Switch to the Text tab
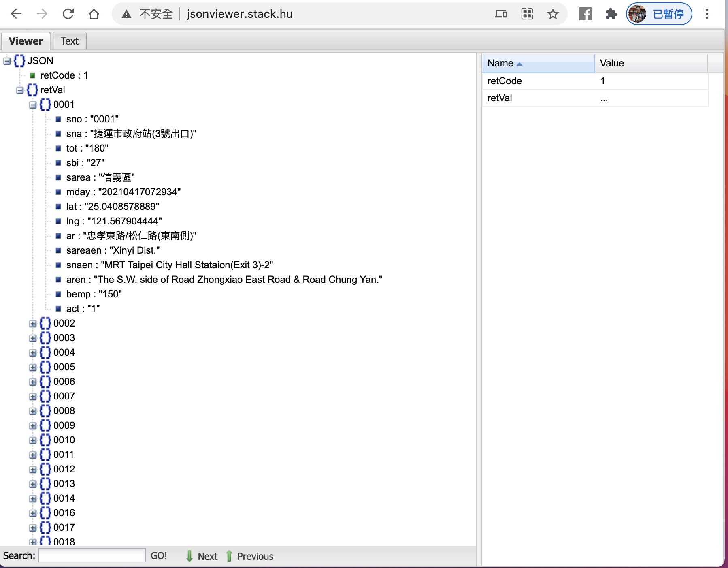The width and height of the screenshot is (728, 568). (69, 41)
